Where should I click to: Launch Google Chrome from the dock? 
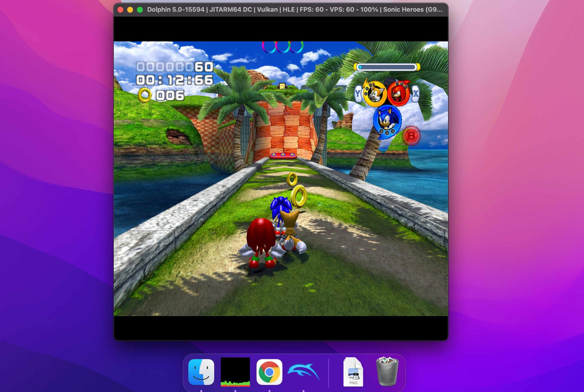click(269, 372)
